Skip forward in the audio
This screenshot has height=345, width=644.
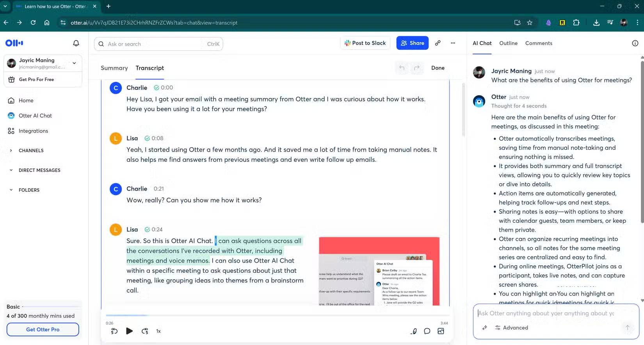tap(145, 331)
